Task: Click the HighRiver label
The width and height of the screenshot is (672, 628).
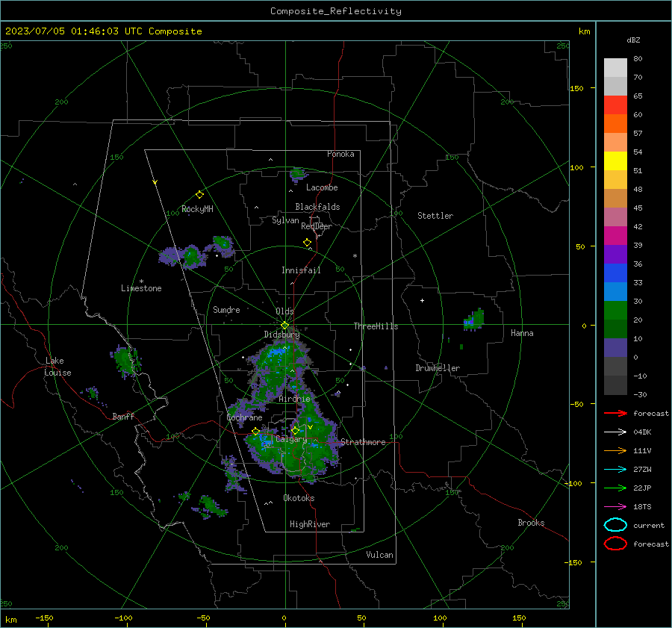Action: tap(309, 524)
